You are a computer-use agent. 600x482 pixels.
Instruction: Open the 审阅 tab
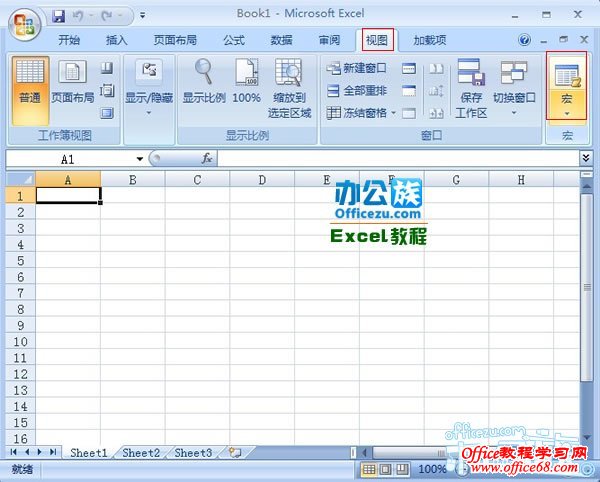[329, 40]
